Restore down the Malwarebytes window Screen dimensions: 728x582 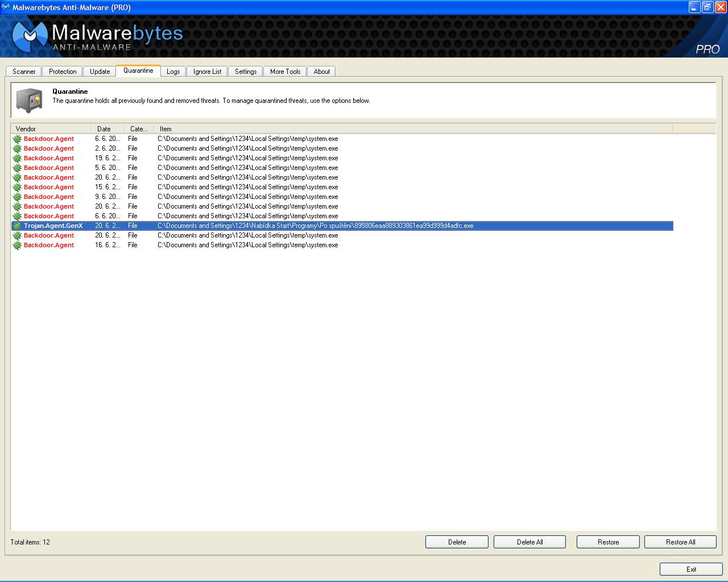point(707,7)
